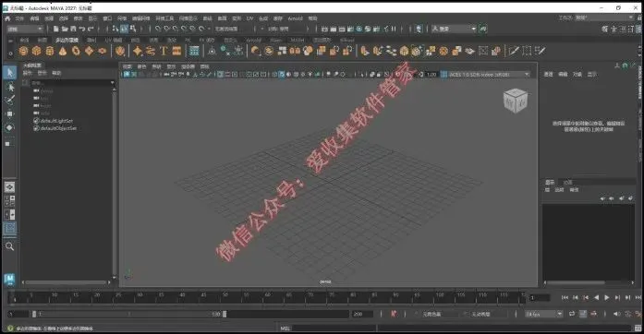
Task: Select the Paint Selection brush tool
Action: (x=10, y=100)
